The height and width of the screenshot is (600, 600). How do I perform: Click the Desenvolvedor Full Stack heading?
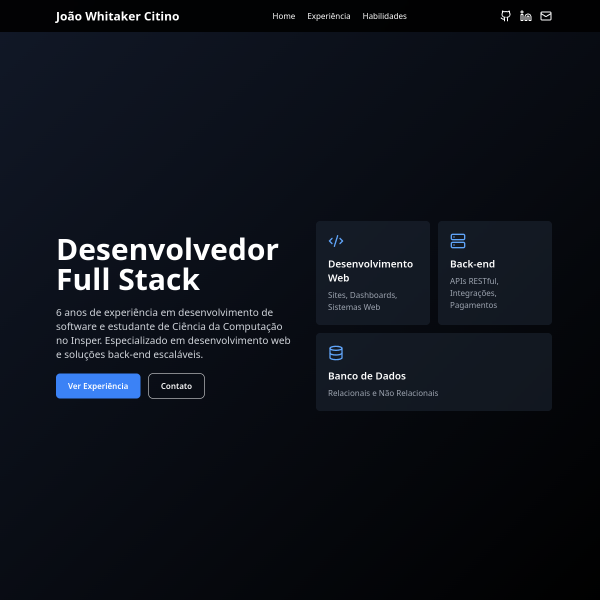(x=167, y=264)
